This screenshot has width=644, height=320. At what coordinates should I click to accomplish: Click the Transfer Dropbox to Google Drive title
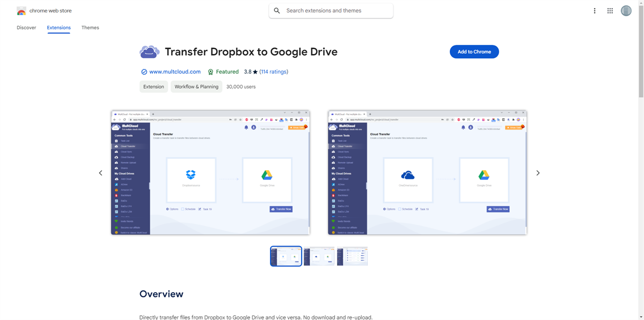[x=251, y=52]
